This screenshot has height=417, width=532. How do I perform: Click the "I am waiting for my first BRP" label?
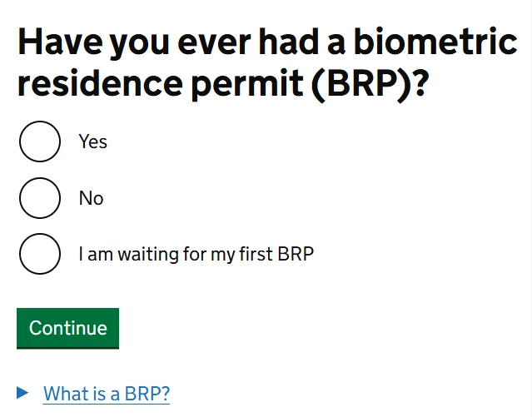click(x=196, y=254)
